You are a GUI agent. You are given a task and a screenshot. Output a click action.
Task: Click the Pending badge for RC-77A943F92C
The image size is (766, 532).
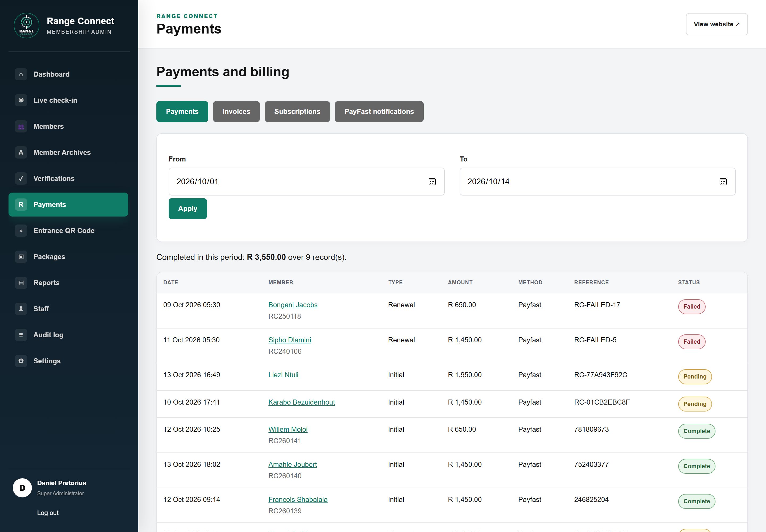[695, 377]
